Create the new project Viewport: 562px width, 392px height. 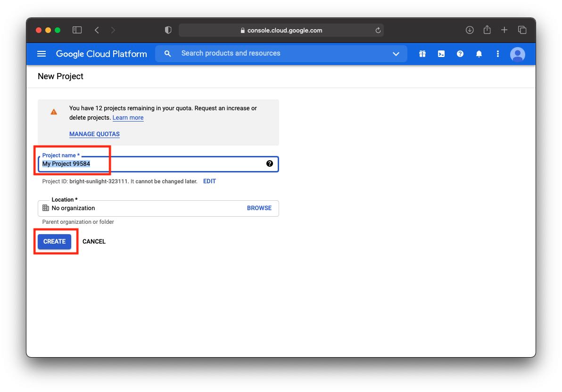click(55, 242)
